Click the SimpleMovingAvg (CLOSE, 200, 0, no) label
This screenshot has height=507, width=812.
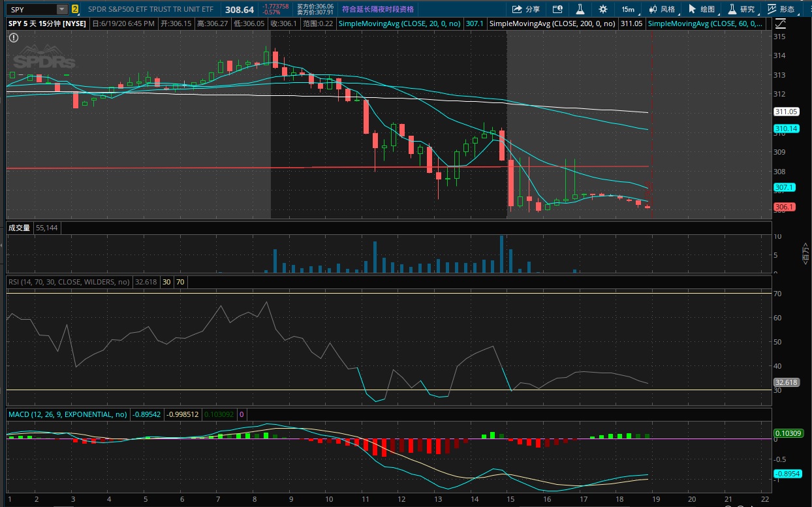tap(552, 23)
